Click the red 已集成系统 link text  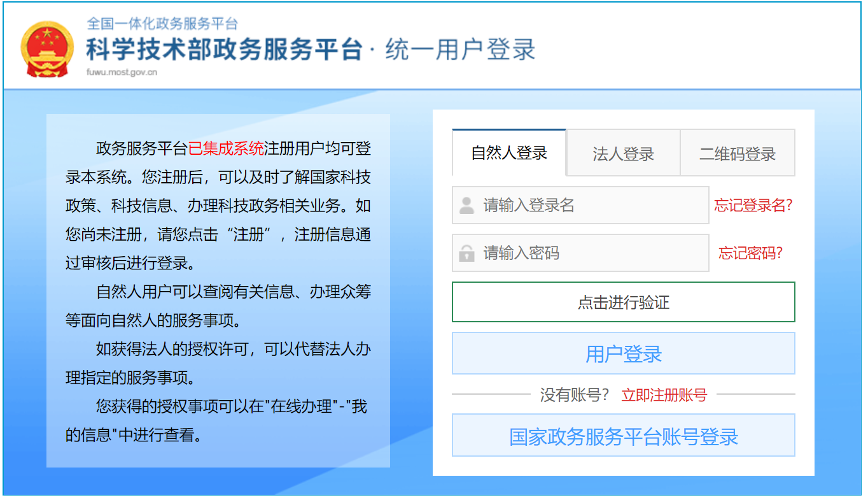click(226, 149)
